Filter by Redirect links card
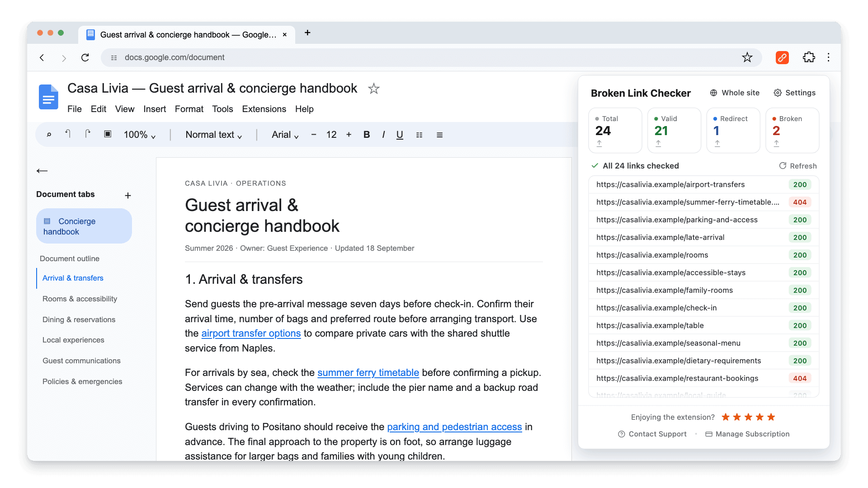The height and width of the screenshot is (488, 868). point(733,130)
